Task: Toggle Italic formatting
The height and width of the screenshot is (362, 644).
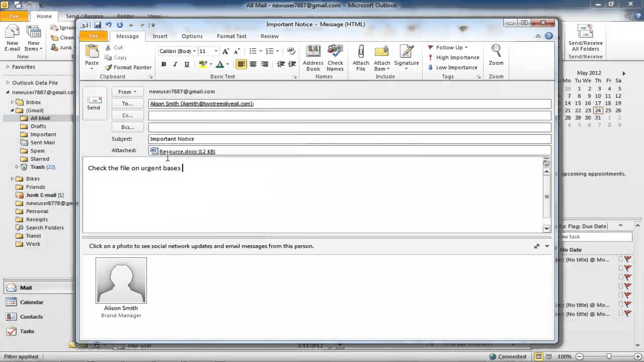Action: pyautogui.click(x=175, y=64)
